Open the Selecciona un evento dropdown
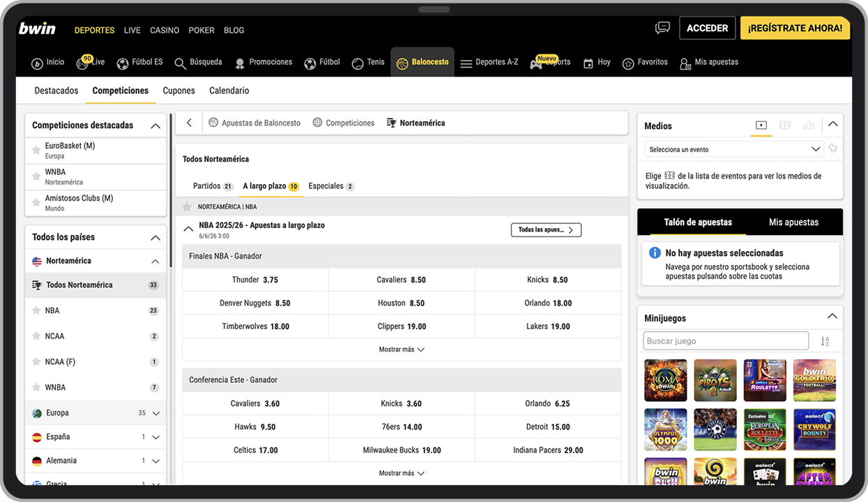Screen dimensions: 868x502 click(734, 149)
